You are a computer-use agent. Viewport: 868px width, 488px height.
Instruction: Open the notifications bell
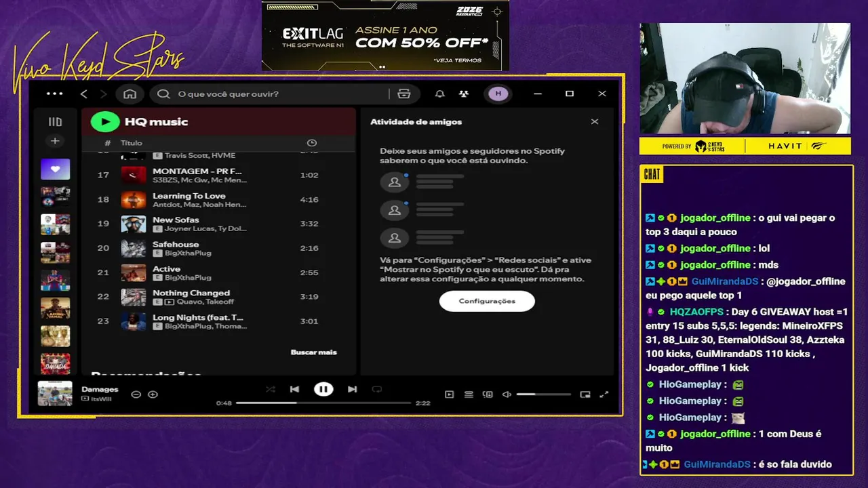coord(440,94)
